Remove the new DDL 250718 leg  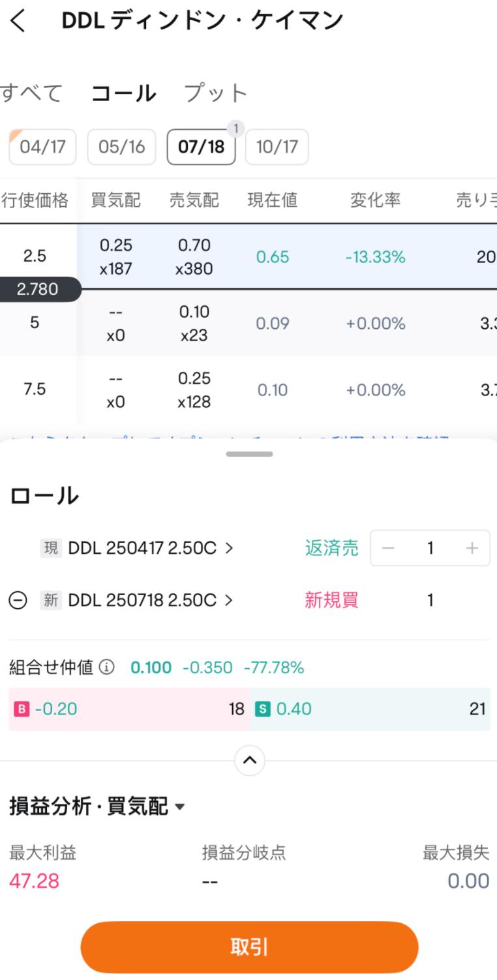[18, 600]
